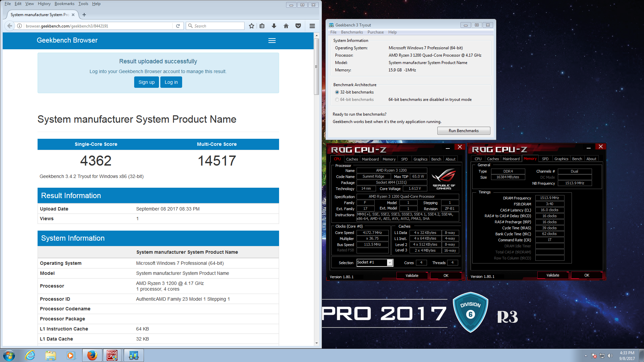This screenshot has width=644, height=362.
Task: Minimize right ROG CPU-Z window
Action: [589, 147]
